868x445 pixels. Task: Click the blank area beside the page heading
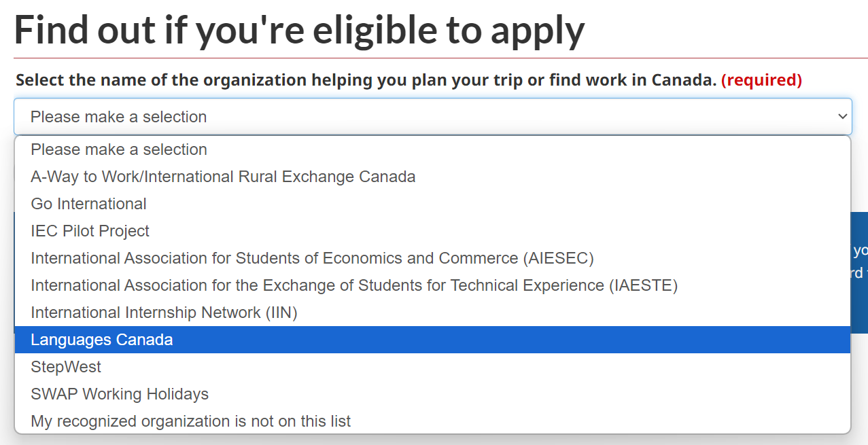(x=726, y=30)
